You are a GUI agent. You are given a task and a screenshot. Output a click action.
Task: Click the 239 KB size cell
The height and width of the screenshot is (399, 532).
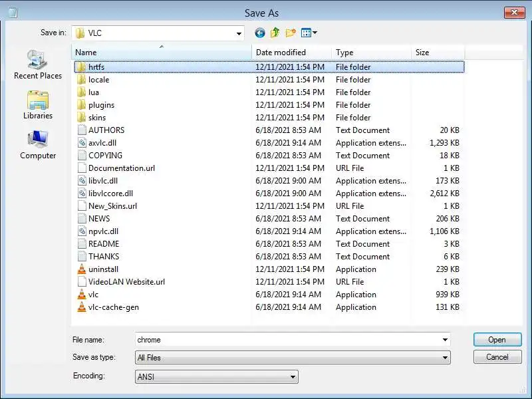pyautogui.click(x=448, y=269)
